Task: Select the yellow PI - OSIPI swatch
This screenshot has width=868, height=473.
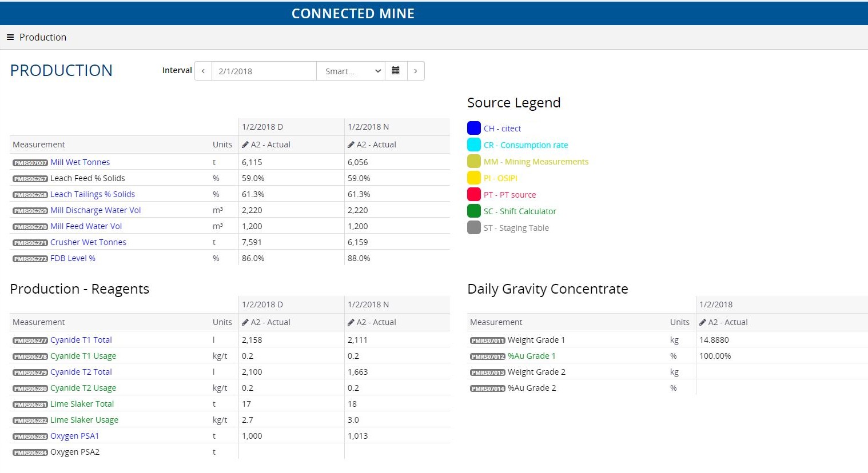Action: tap(474, 178)
